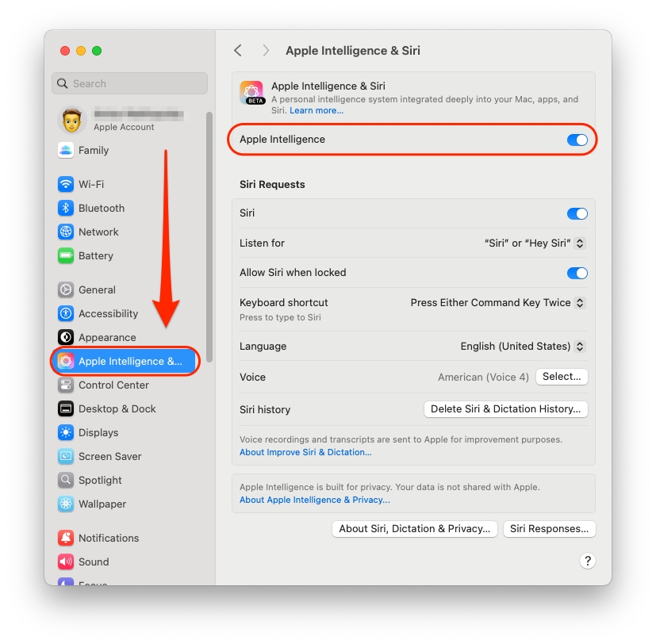Click the Search field in sidebar
656x644 pixels.
(129, 83)
